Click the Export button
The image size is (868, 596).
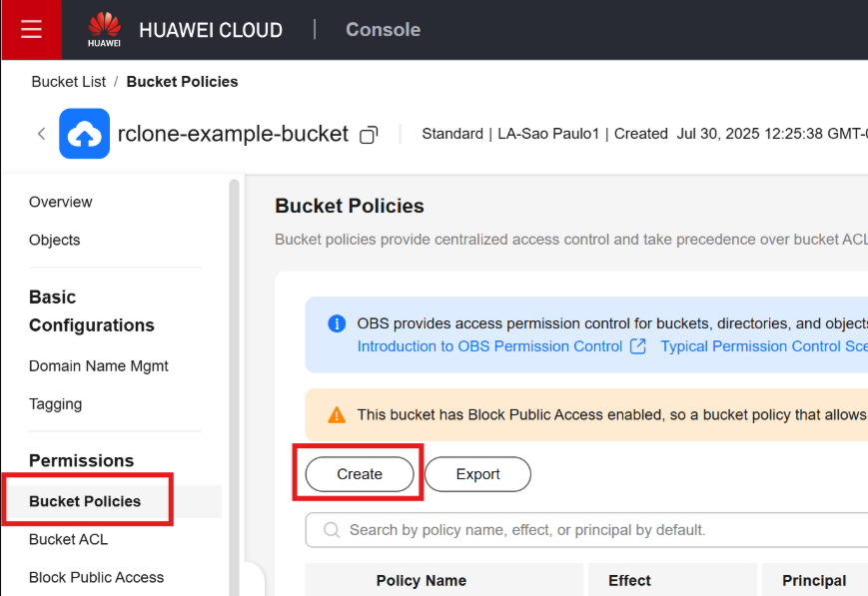click(x=476, y=474)
